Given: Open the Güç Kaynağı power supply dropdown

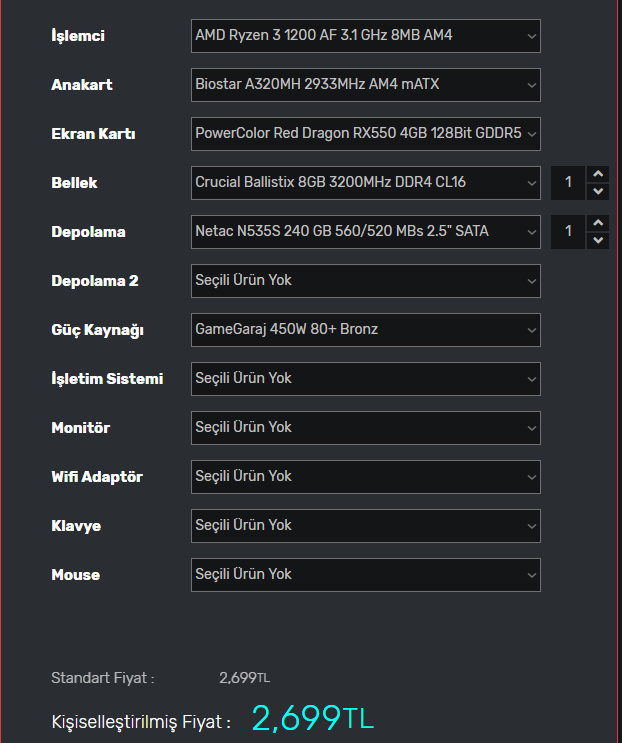Looking at the screenshot, I should (365, 330).
